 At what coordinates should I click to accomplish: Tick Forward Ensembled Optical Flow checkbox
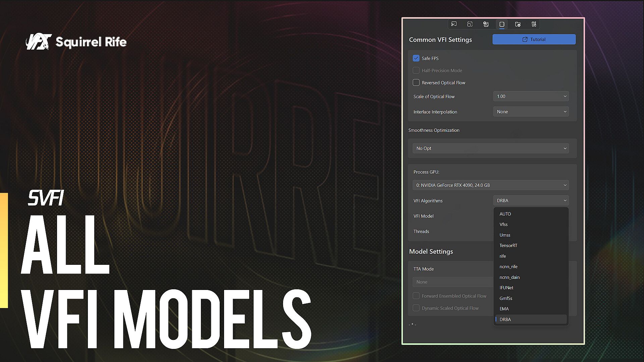pyautogui.click(x=416, y=296)
